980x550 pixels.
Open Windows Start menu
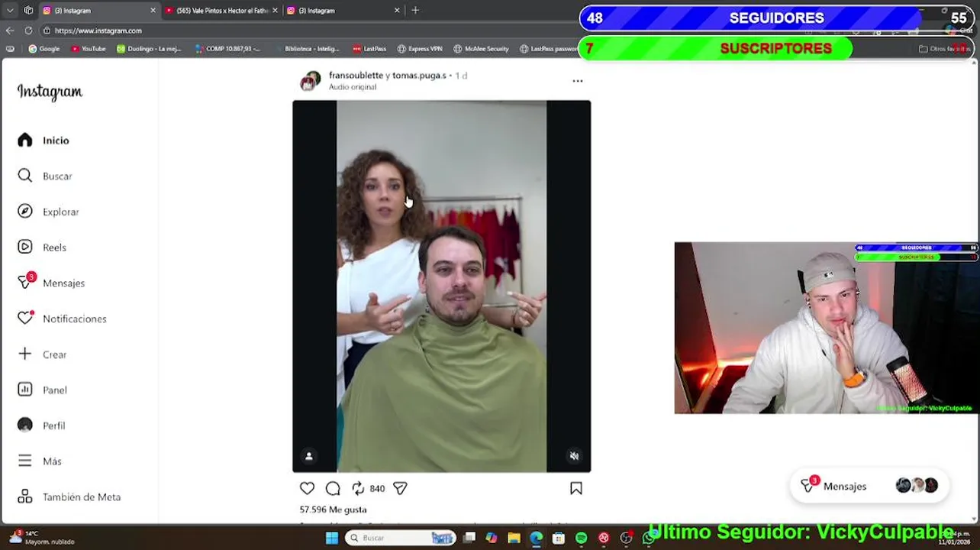click(332, 538)
